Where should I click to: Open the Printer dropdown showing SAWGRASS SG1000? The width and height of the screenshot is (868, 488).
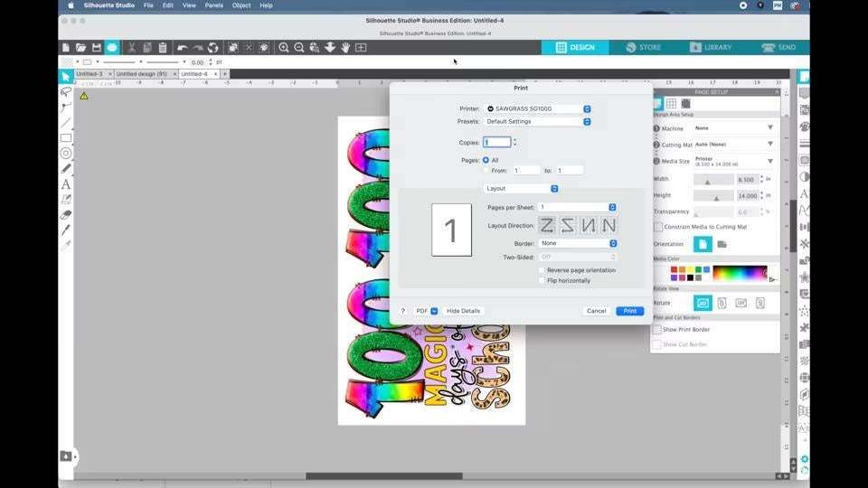point(537,108)
